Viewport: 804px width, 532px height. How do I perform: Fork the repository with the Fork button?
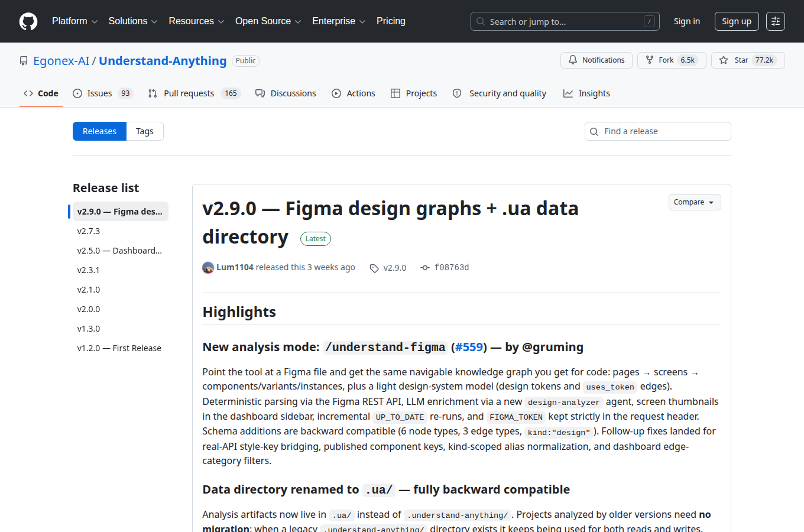coord(672,60)
